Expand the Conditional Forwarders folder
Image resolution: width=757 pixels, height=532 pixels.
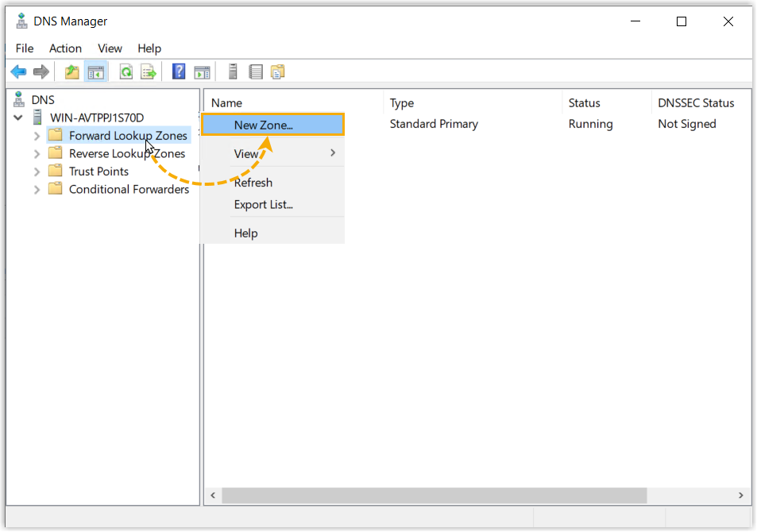37,189
